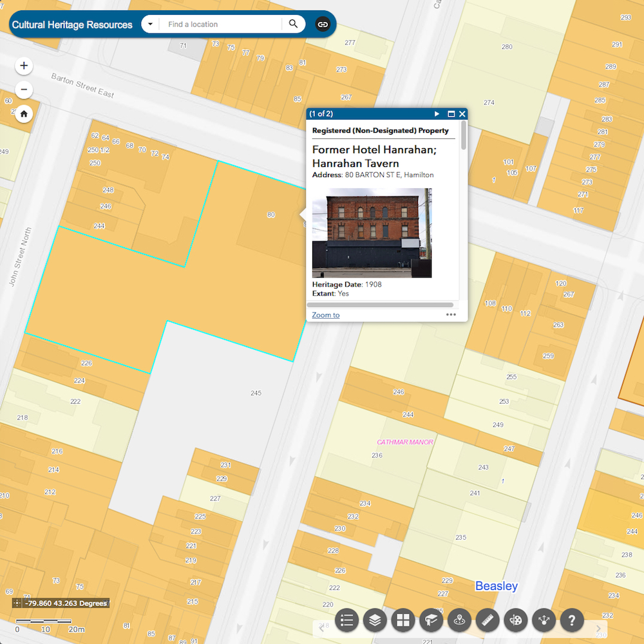
Task: Open the Legend list widget
Action: (346, 620)
